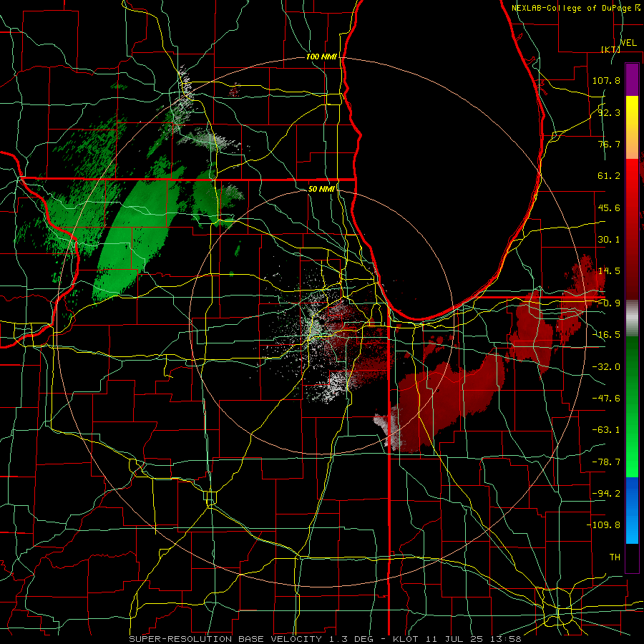Click the purple band of the color bar
Image resolution: width=644 pixels, height=644 pixels.
(x=632, y=79)
